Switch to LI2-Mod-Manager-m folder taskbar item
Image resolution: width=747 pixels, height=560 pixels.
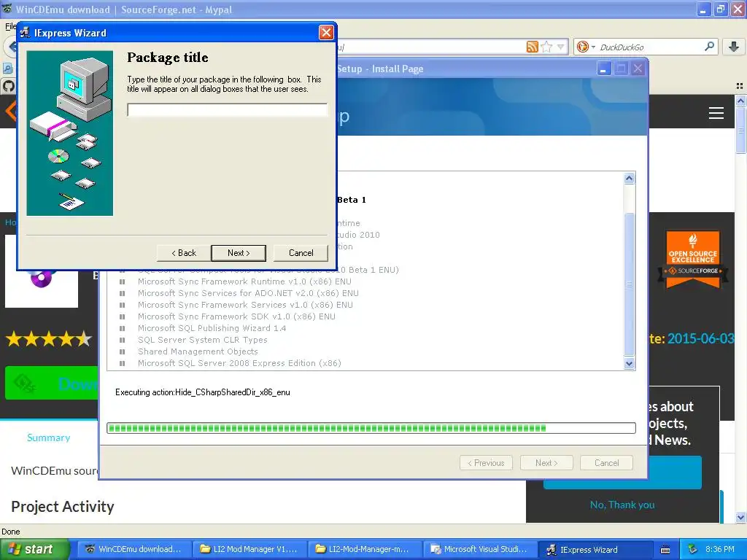click(364, 549)
